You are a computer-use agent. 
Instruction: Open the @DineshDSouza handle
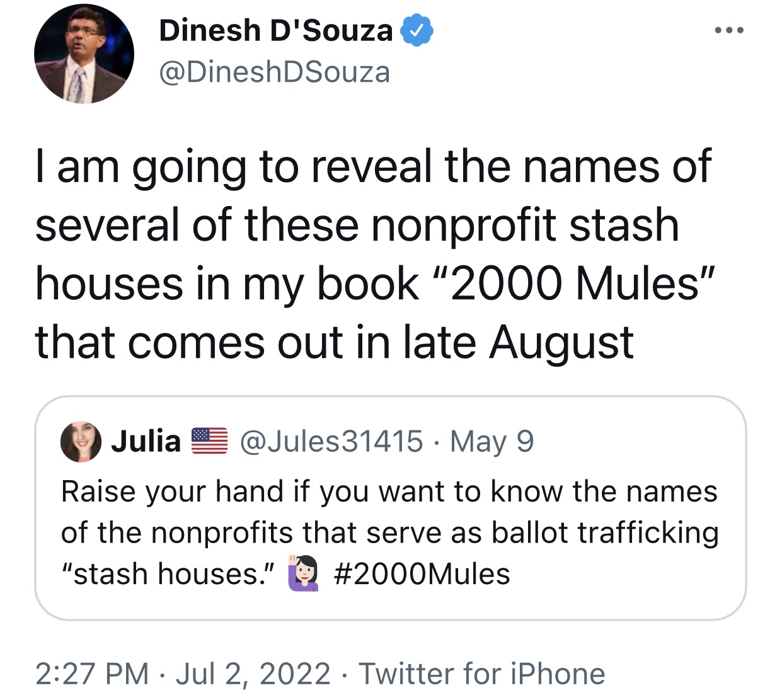tap(274, 72)
